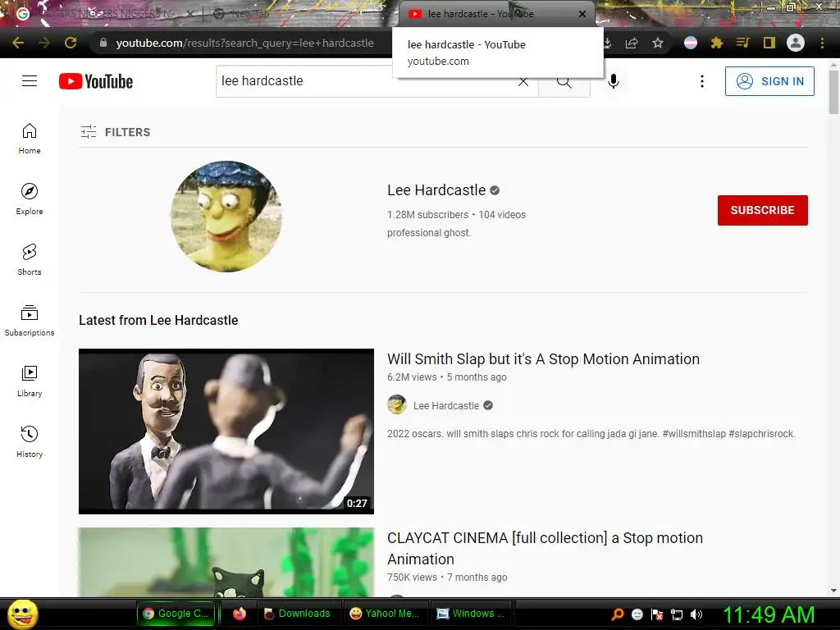This screenshot has width=840, height=630.
Task: Click the YouTube logo
Action: (x=96, y=81)
